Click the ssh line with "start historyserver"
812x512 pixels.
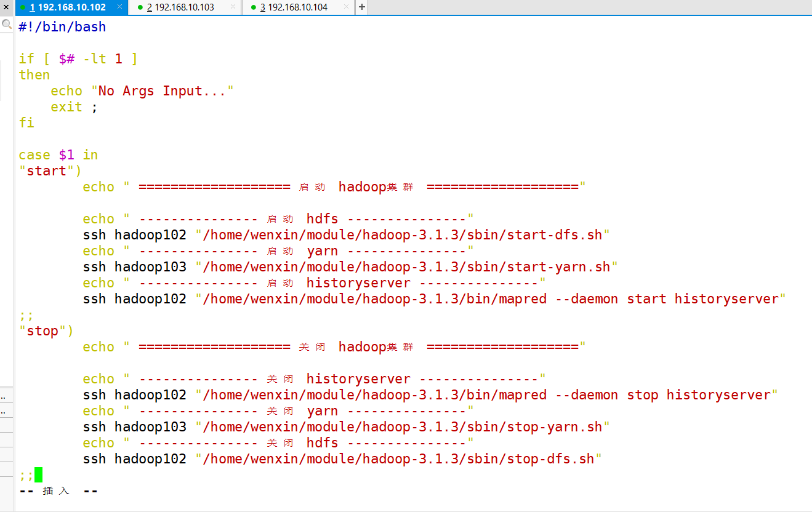(435, 299)
